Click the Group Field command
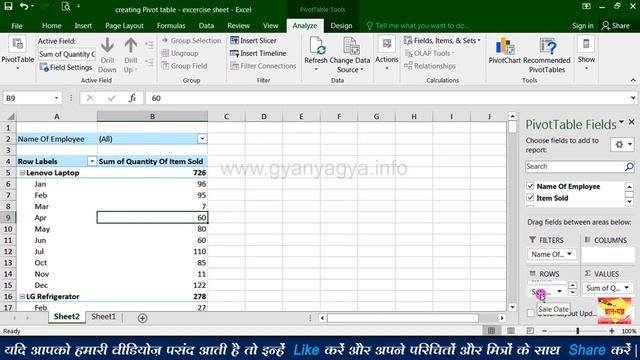640x360 pixels. pyautogui.click(x=184, y=66)
